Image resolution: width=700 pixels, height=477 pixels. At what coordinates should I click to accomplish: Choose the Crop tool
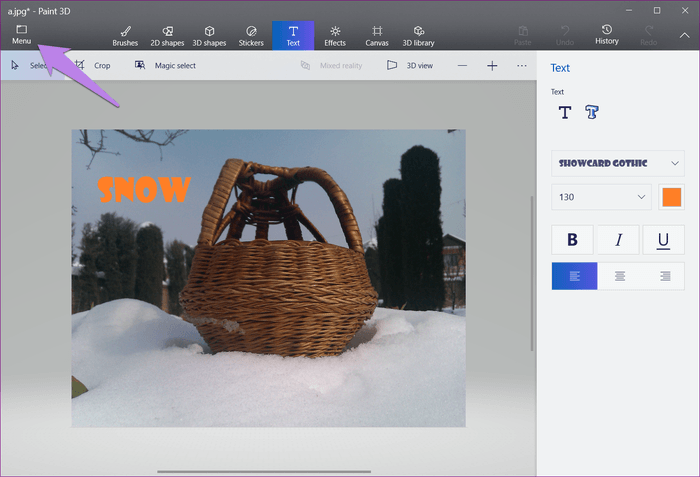93,66
